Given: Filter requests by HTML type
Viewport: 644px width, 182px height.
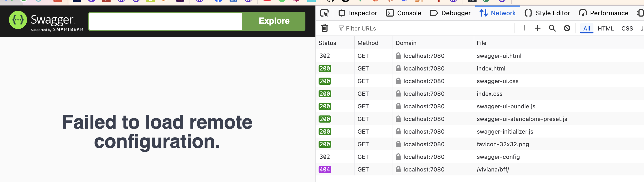Looking at the screenshot, I should point(606,28).
